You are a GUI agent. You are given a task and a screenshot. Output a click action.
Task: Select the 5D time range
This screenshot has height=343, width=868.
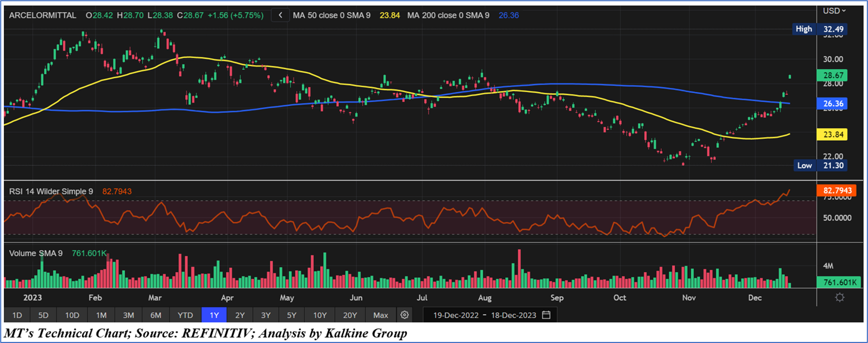(43, 315)
